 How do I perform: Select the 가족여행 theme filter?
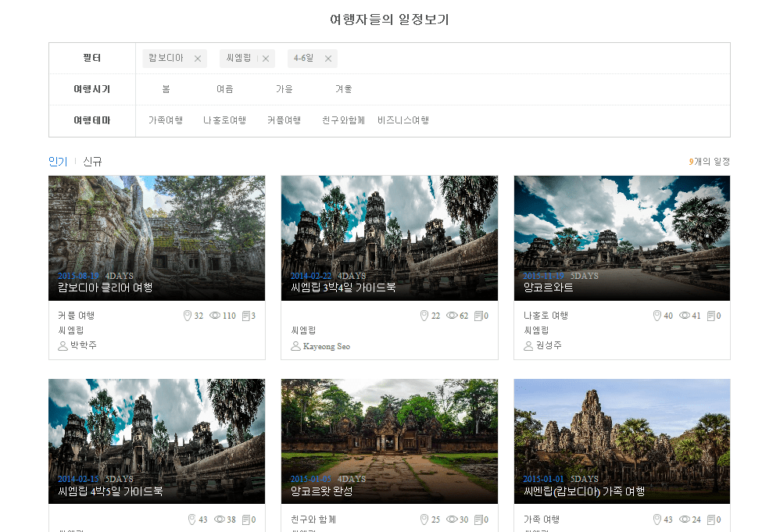point(166,120)
